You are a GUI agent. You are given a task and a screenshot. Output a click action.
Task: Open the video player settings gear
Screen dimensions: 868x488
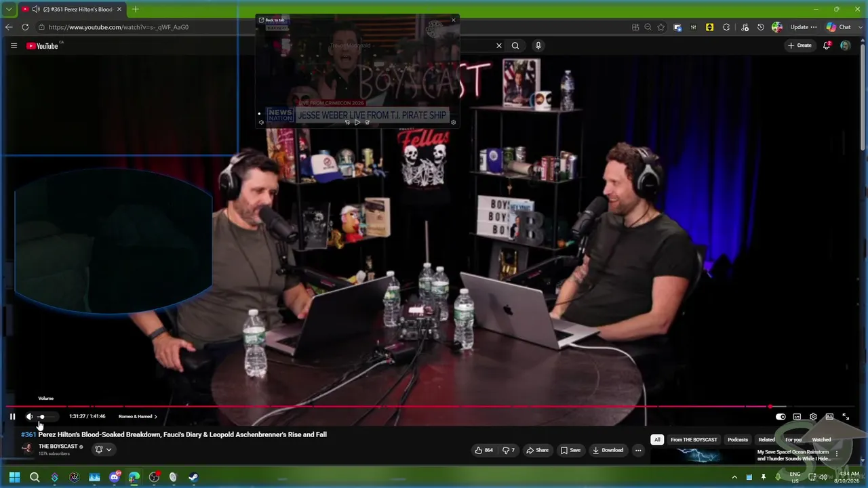point(813,417)
